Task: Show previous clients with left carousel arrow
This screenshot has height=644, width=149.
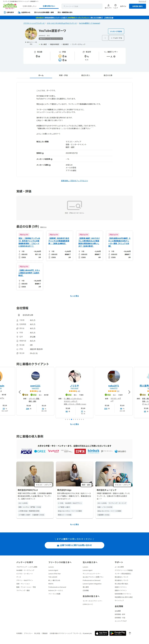Action: tap(20, 392)
